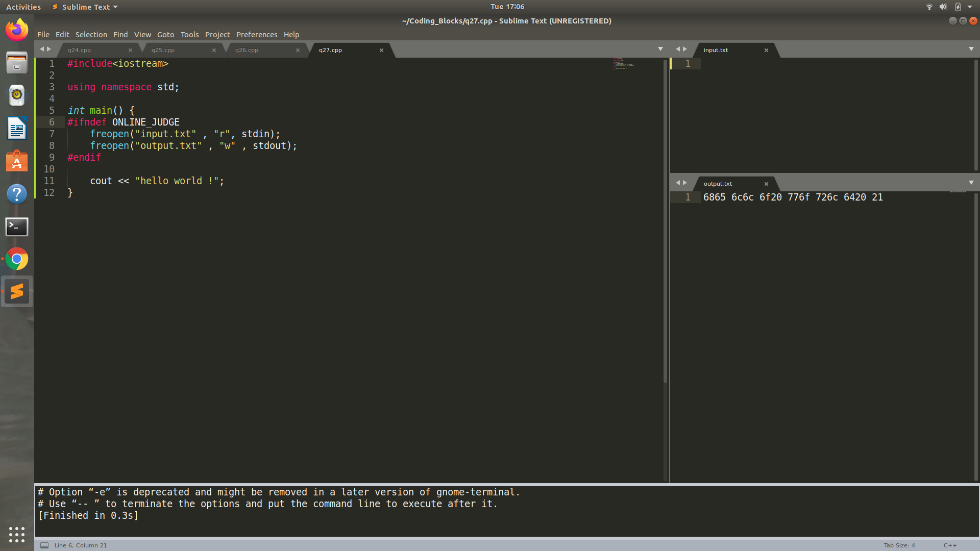Screen dimensions: 980x551
Task: Close the q27.cpp tab
Action: point(381,50)
